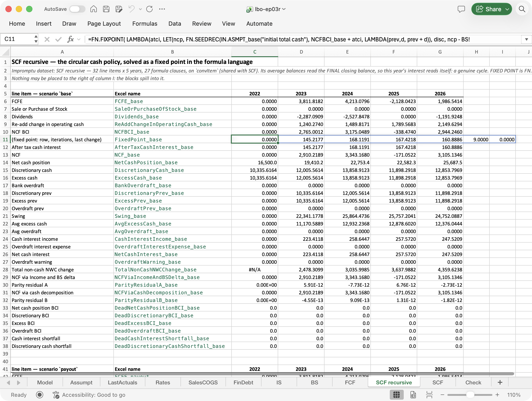
Task: Click the Select All corner triangle
Action: click(x=6, y=52)
